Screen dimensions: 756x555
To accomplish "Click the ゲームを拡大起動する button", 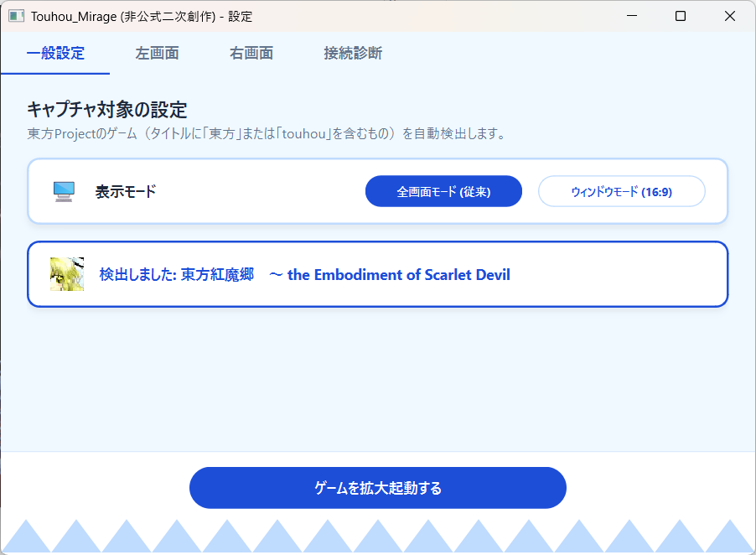I will click(377, 487).
